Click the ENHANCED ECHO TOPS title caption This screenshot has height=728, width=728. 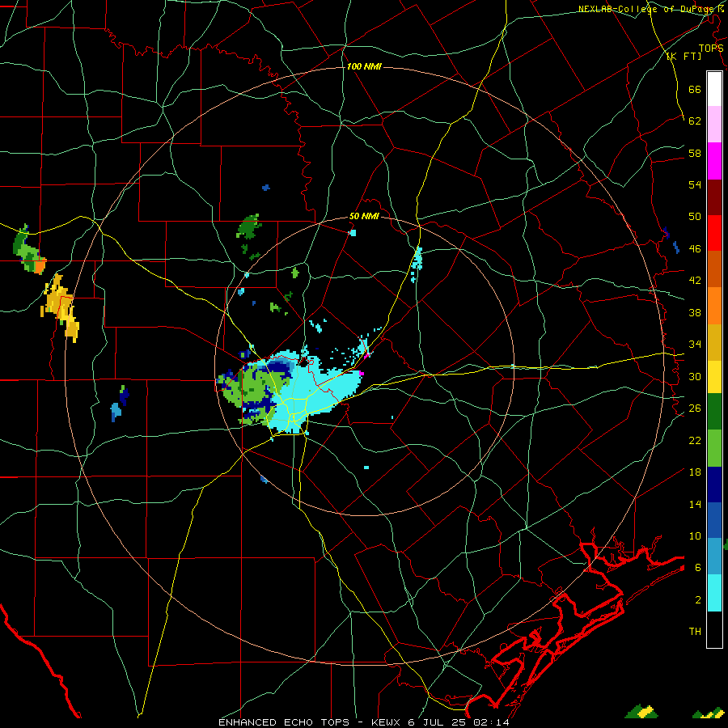(284, 722)
